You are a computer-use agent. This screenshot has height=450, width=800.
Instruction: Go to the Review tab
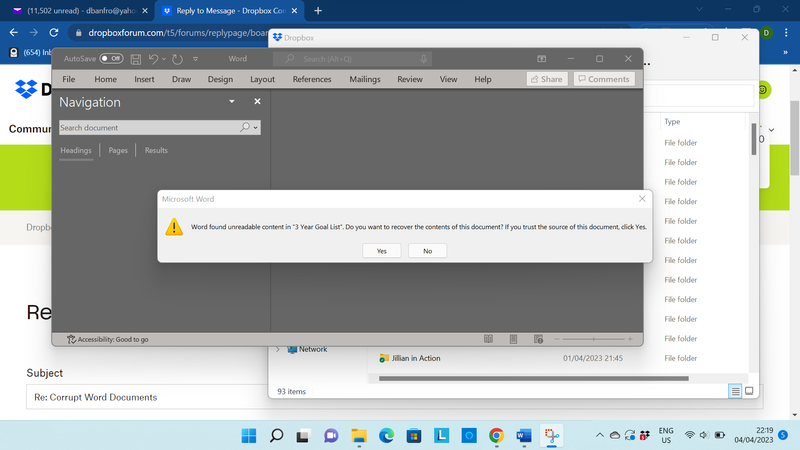coord(410,79)
